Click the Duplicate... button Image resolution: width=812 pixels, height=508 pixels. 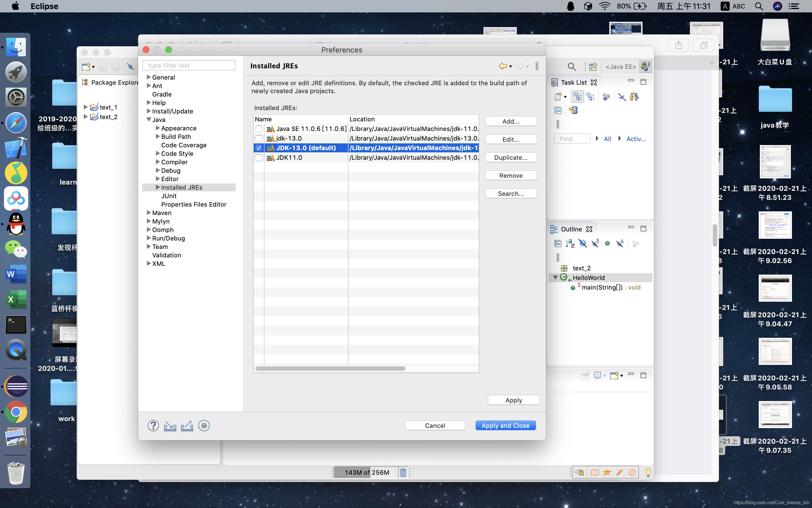coord(511,157)
